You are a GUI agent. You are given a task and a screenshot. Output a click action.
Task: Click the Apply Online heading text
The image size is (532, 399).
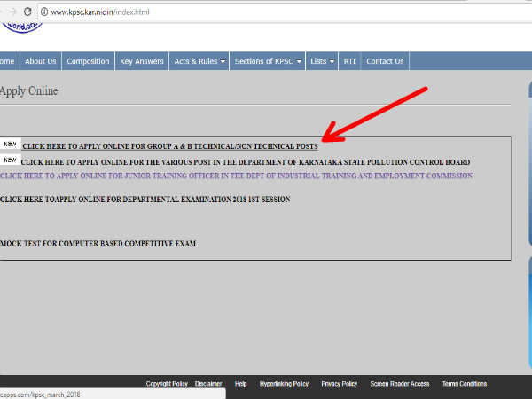tap(29, 91)
